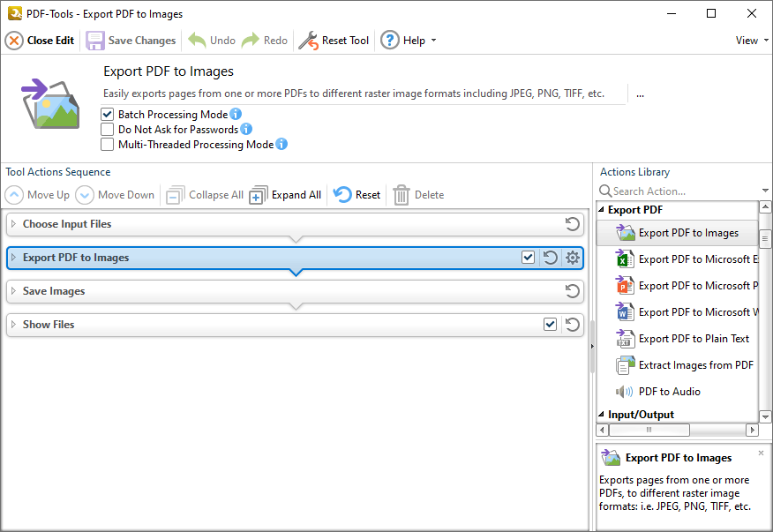Open the Search Action dropdown arrow
This screenshot has height=532, width=773.
coord(765,191)
